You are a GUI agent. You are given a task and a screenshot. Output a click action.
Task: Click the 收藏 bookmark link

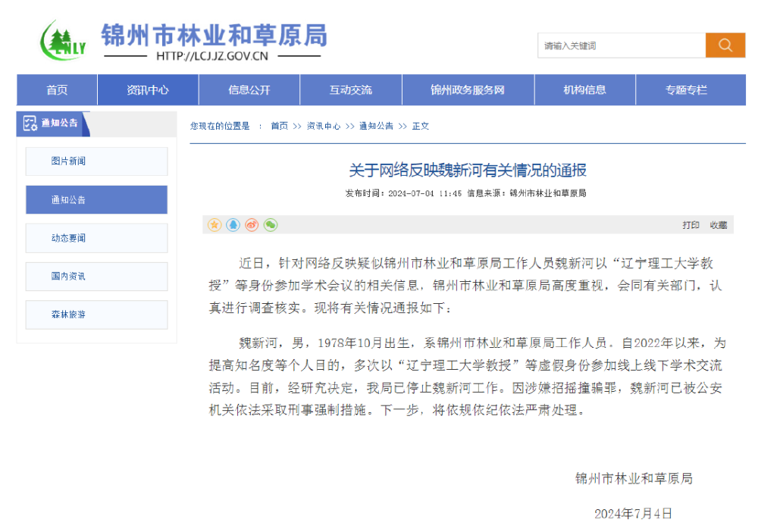click(719, 225)
